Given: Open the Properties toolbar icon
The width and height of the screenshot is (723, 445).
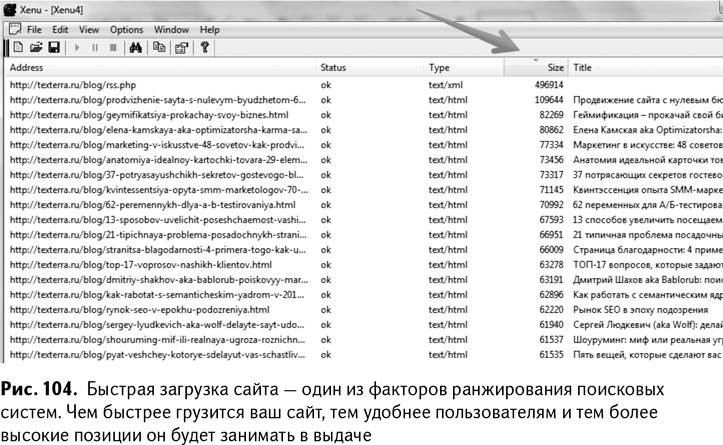Looking at the screenshot, I should point(180,47).
